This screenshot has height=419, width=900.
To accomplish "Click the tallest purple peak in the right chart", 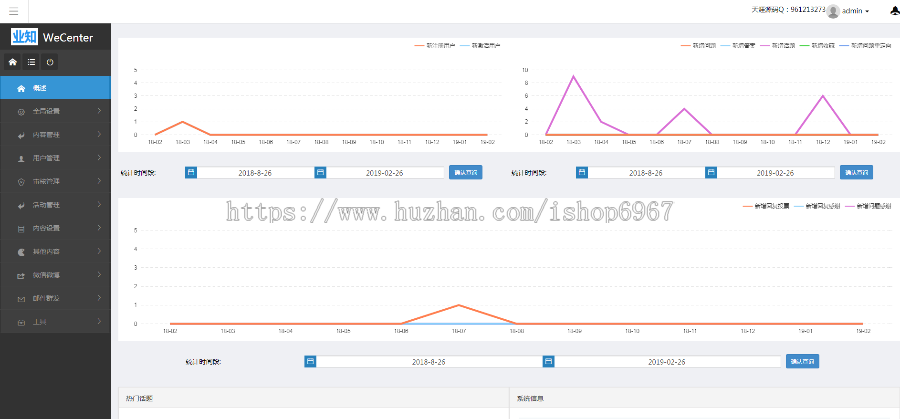I will pos(573,76).
